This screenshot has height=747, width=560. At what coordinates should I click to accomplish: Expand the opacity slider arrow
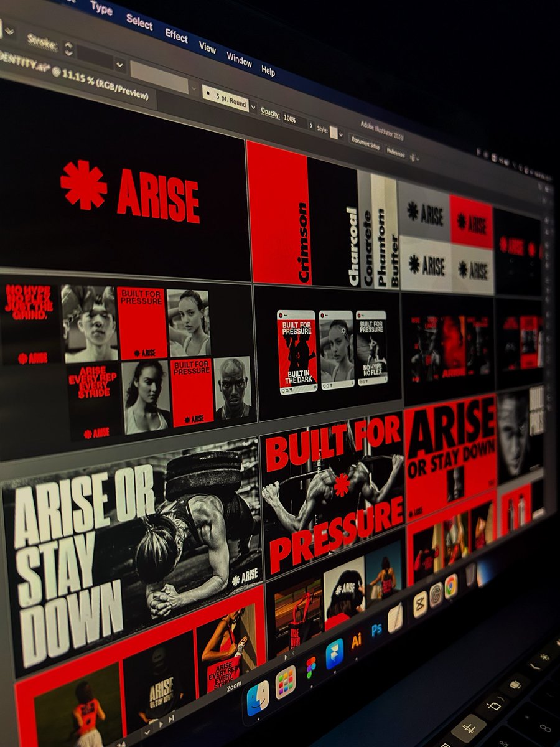tap(312, 125)
